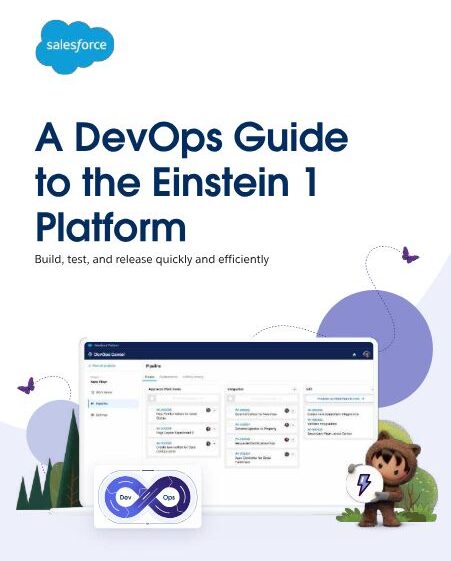This screenshot has width=451, height=561.
Task: Select the Pipeline item in the sidebar
Action: coord(112,404)
